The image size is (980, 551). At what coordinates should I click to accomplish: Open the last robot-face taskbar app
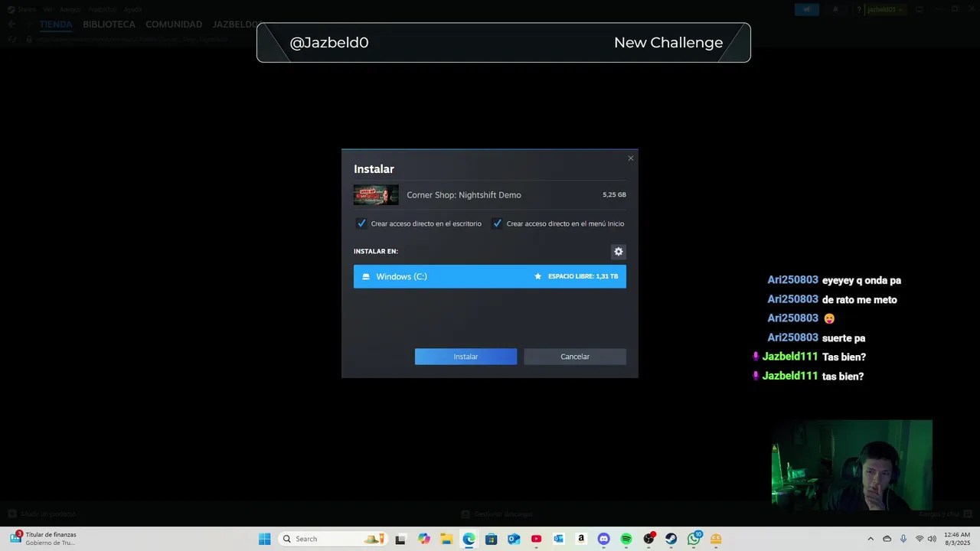pyautogui.click(x=716, y=539)
